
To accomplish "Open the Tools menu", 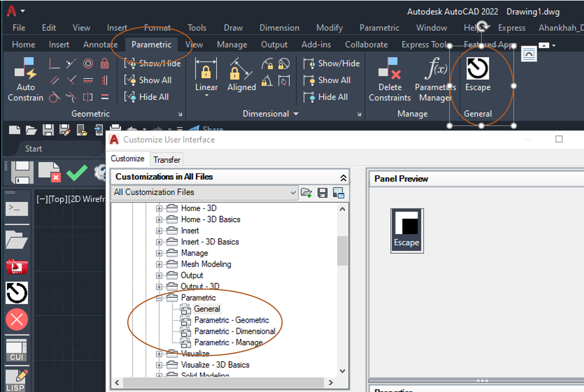I will (197, 28).
